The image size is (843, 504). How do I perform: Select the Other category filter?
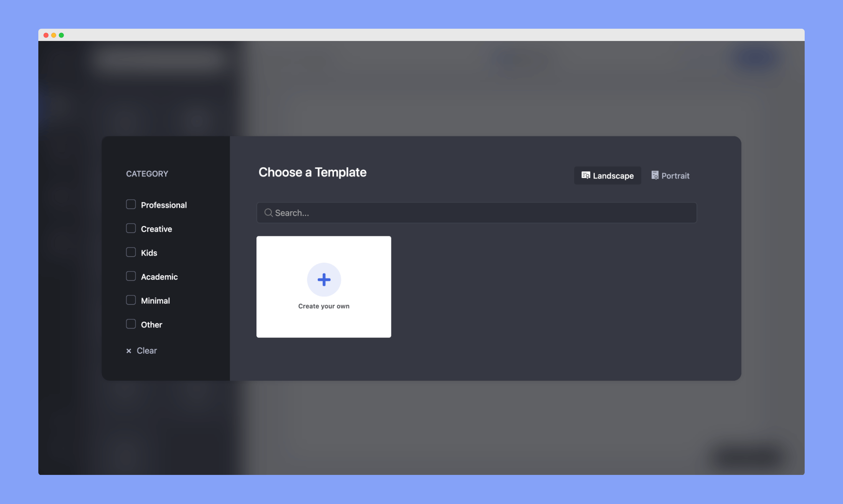[131, 324]
